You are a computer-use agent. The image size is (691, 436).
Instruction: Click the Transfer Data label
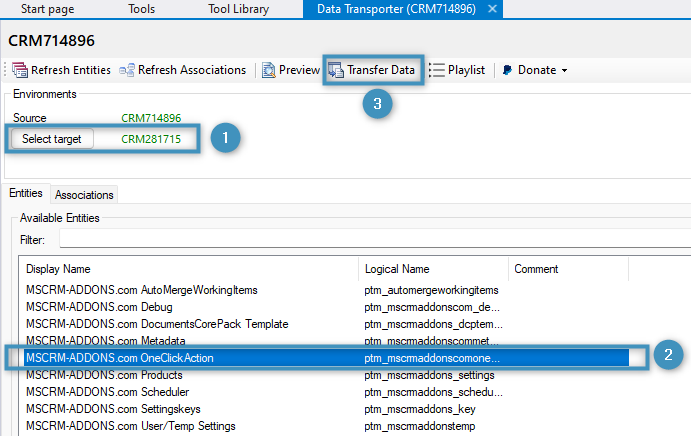point(381,70)
